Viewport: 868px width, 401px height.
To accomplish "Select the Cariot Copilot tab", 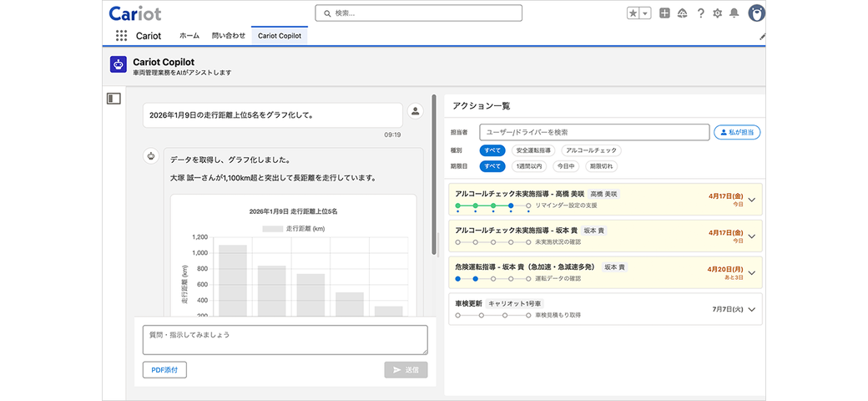I will 280,35.
